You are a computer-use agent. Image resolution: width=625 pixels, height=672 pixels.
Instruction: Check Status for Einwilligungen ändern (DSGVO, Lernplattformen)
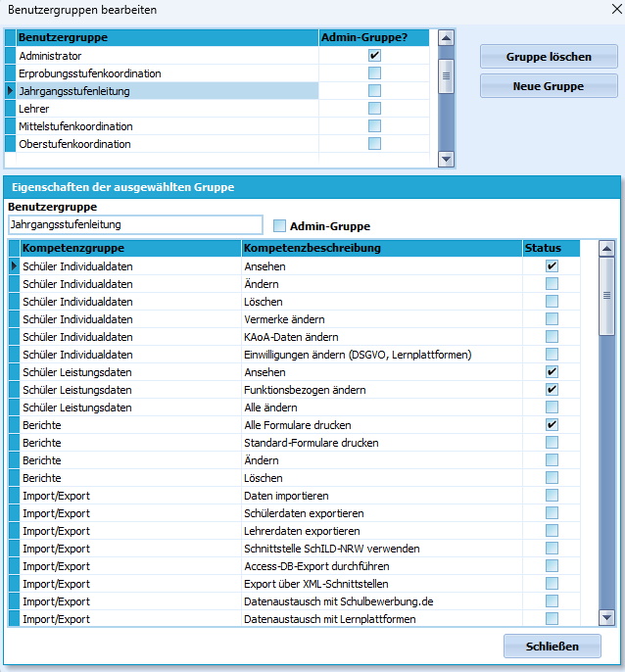coord(552,354)
